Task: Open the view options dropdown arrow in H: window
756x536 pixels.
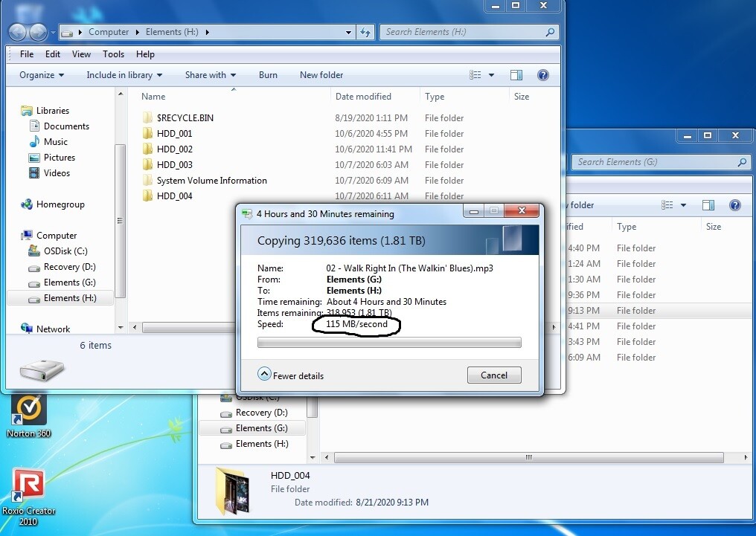Action: tap(491, 75)
